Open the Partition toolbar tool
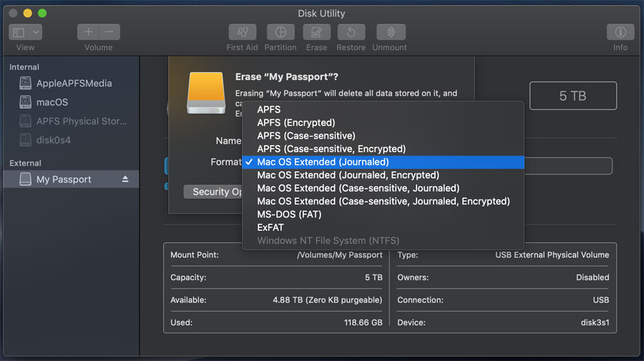The width and height of the screenshot is (644, 361). tap(280, 32)
